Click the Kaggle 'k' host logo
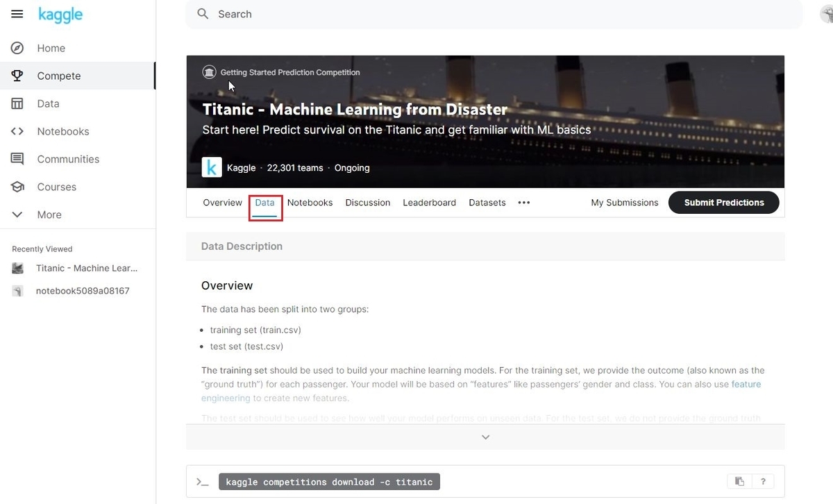 [212, 167]
